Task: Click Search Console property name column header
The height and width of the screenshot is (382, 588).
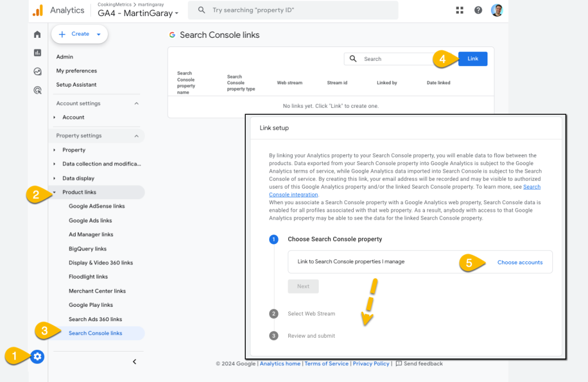Action: coord(186,83)
